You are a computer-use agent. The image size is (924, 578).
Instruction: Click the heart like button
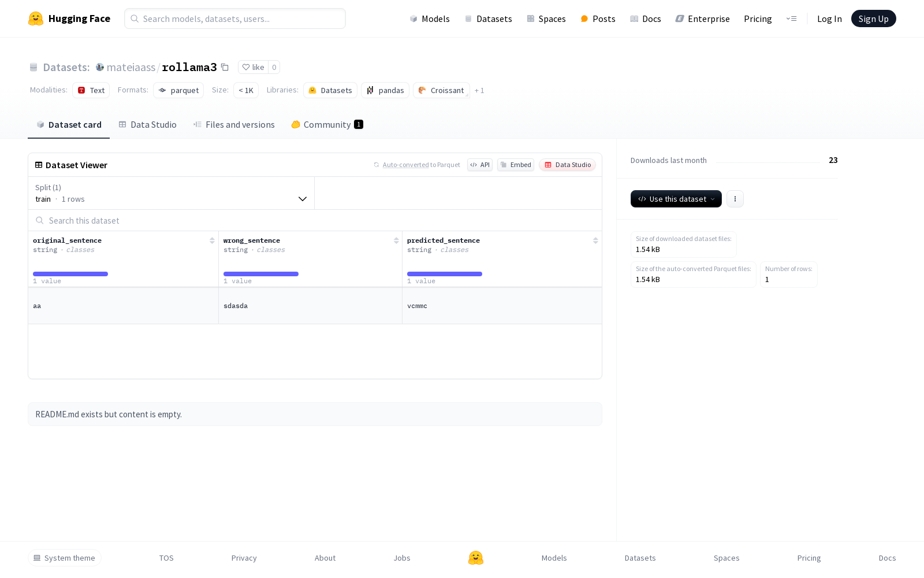click(x=253, y=67)
